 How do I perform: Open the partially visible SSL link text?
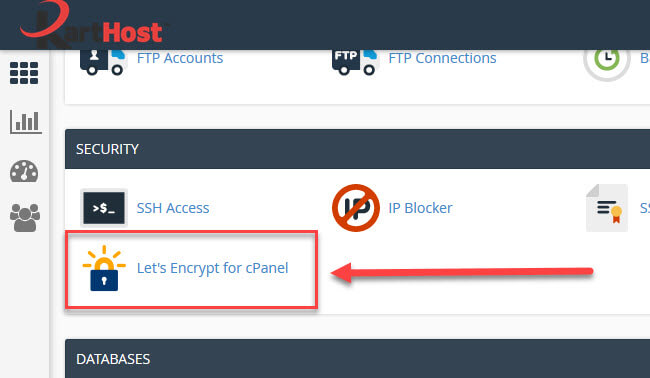pyautogui.click(x=645, y=208)
